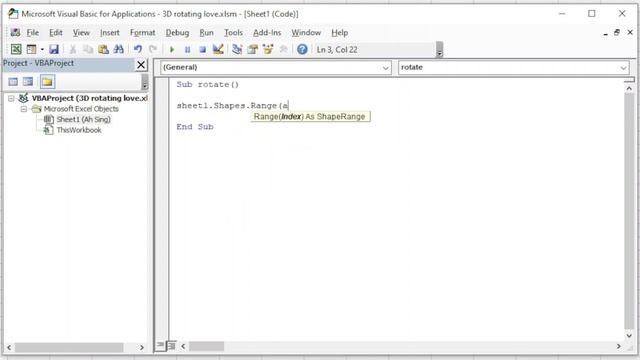The image size is (640, 360).
Task: Minimize the inner code window
Action: (x=605, y=33)
